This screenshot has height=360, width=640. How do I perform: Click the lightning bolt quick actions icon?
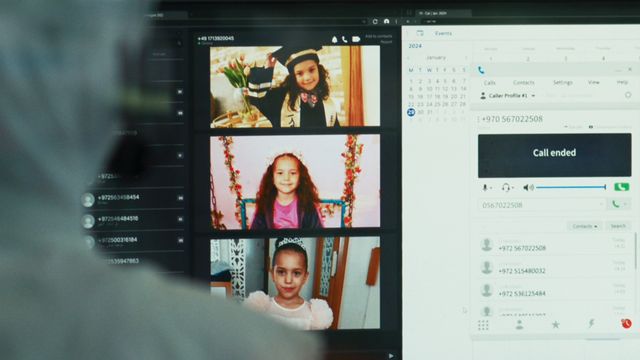coord(591,324)
